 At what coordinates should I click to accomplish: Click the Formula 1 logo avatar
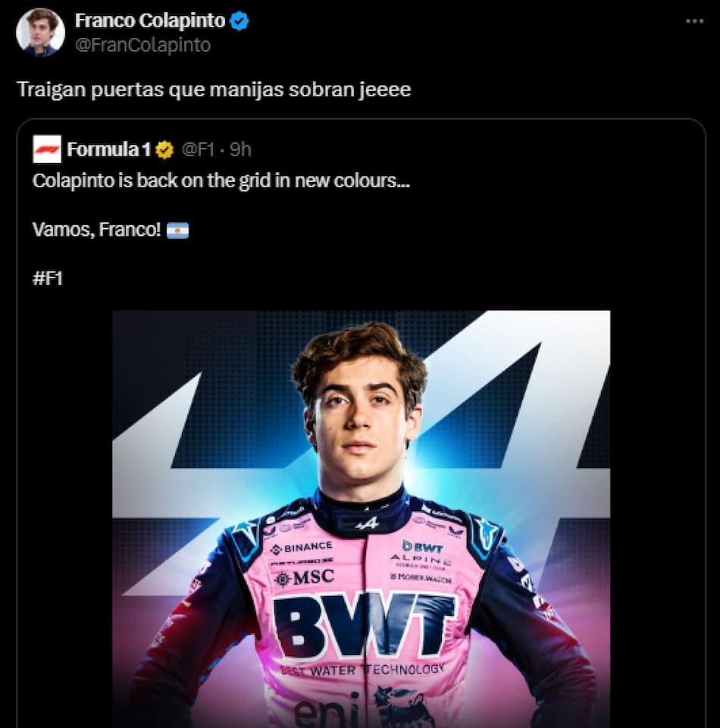47,149
